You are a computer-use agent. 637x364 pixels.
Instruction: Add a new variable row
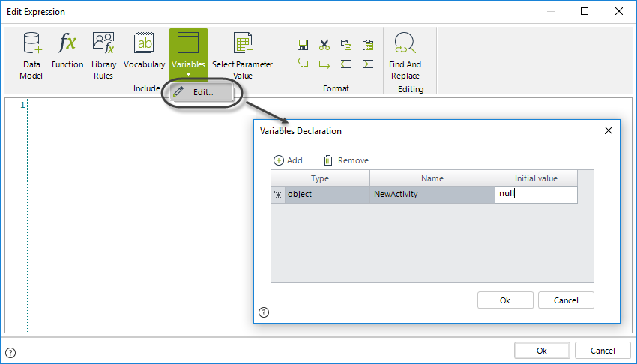coord(289,160)
